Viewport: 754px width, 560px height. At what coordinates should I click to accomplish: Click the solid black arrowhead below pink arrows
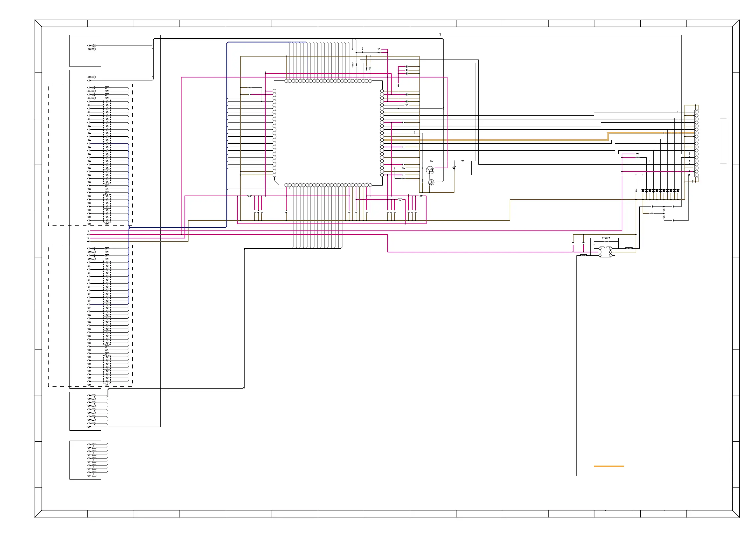coord(89,241)
